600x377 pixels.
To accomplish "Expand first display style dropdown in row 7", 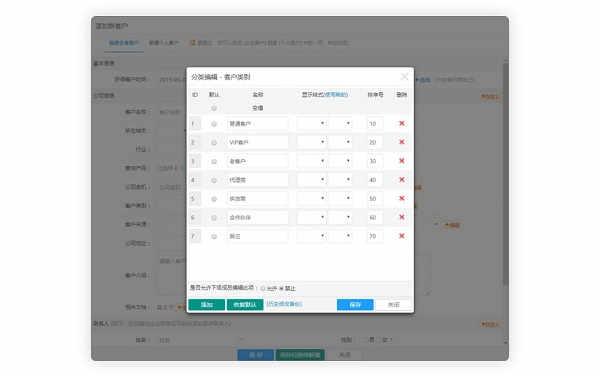I will 311,236.
